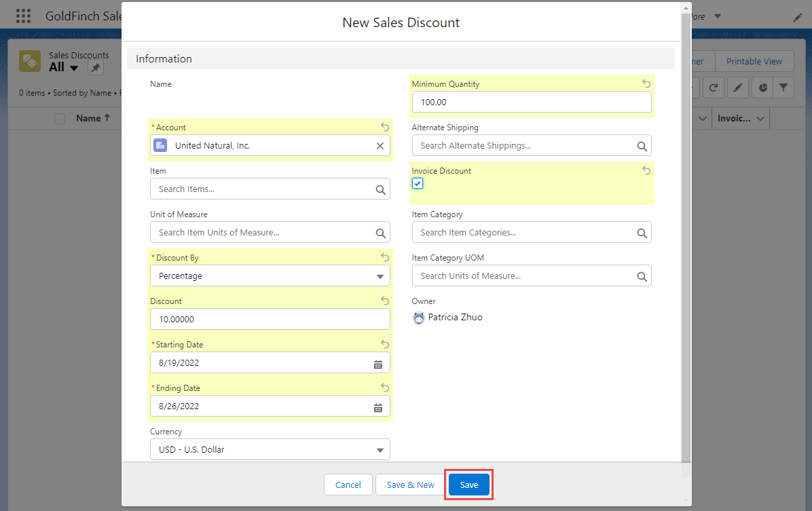Open the App Launcher grid icon

23,16
